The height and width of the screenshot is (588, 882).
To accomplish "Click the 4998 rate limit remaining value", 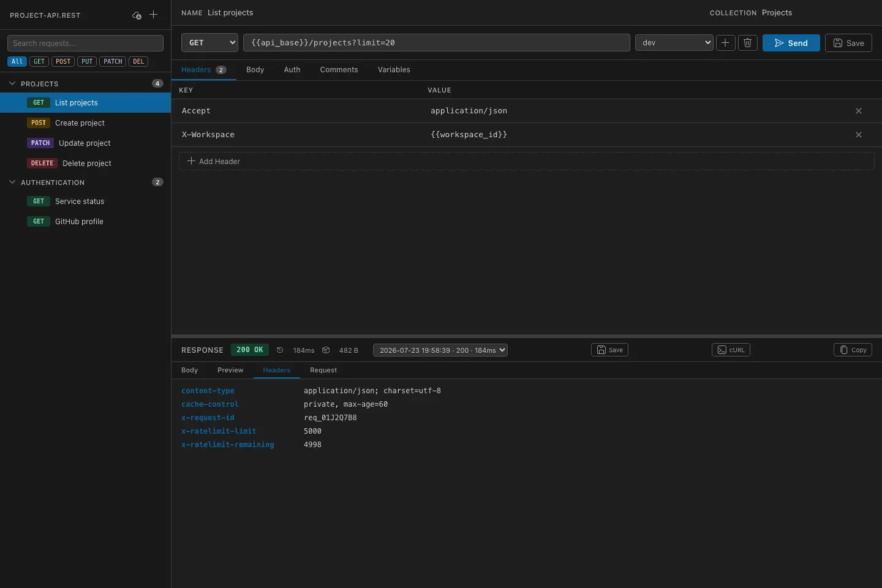I will (312, 445).
